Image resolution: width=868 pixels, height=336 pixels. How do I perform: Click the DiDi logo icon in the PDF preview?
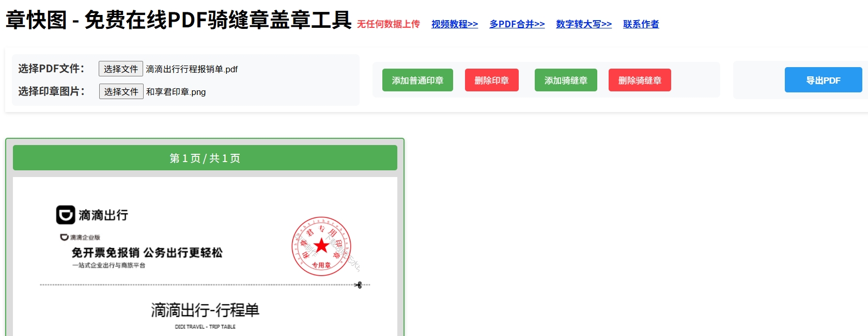[66, 215]
